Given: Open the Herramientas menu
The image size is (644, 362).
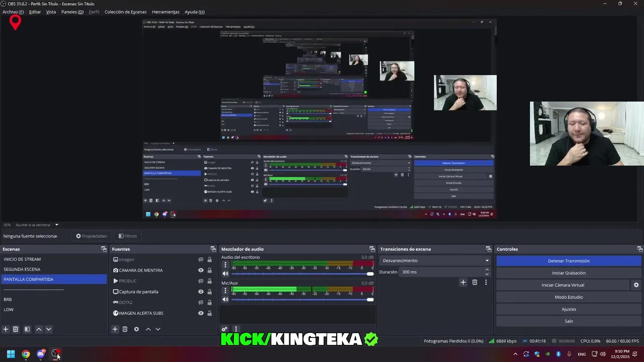Looking at the screenshot, I should pos(166,12).
